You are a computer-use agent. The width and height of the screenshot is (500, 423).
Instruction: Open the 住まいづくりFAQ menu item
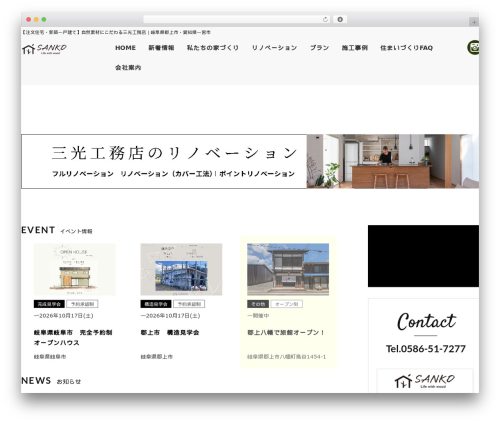(x=406, y=48)
